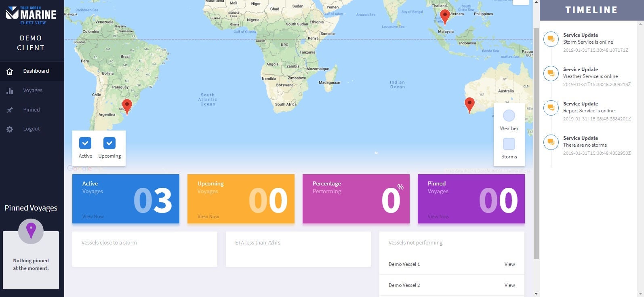Click the scrollbar down arrow
This screenshot has height=297, width=644.
(536, 294)
